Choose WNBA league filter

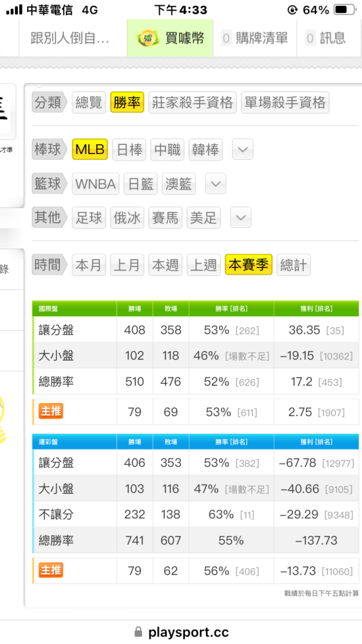coord(95,184)
